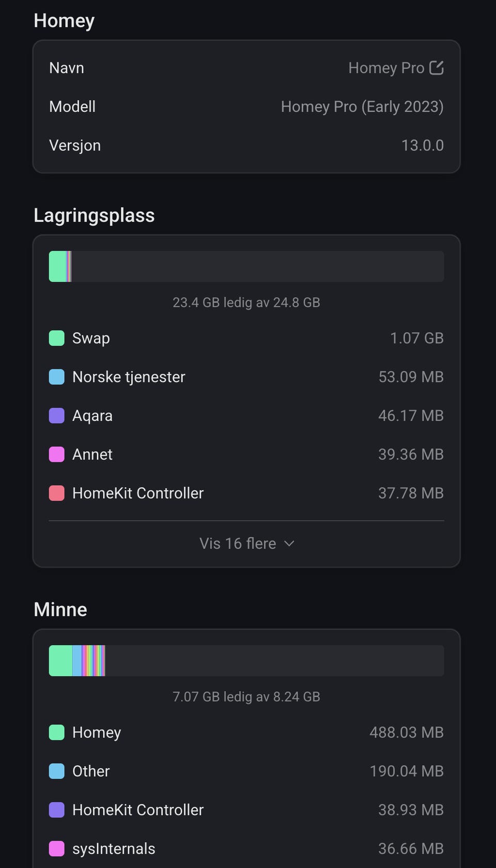The image size is (496, 868).
Task: Select the Swap storage row
Action: (246, 338)
